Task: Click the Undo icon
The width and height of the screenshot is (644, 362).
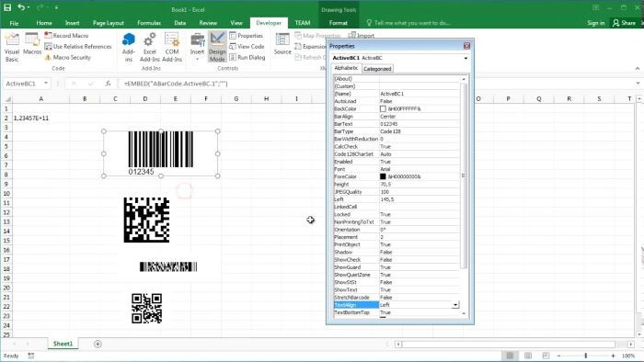Action: (21, 7)
